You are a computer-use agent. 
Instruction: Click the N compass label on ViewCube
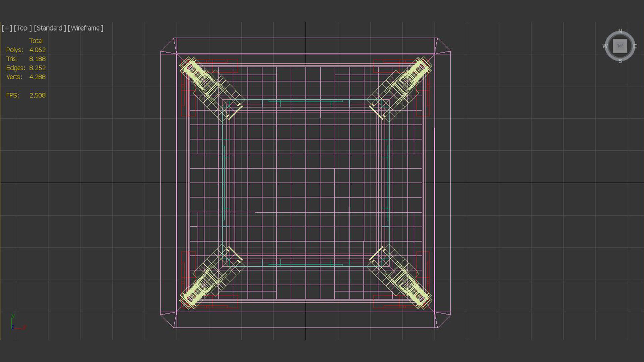click(x=620, y=31)
